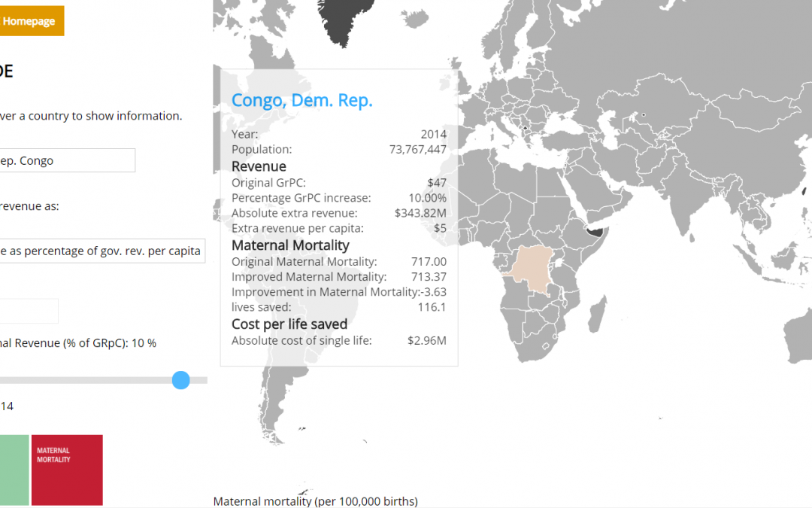Select the green indicator tile
The height and width of the screenshot is (508, 812).
[14, 470]
